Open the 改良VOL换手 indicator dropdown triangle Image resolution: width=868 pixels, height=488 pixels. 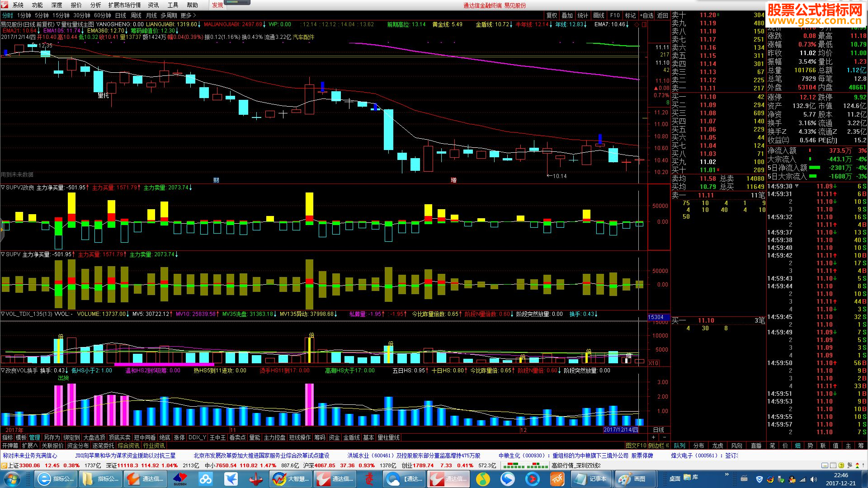(3, 371)
